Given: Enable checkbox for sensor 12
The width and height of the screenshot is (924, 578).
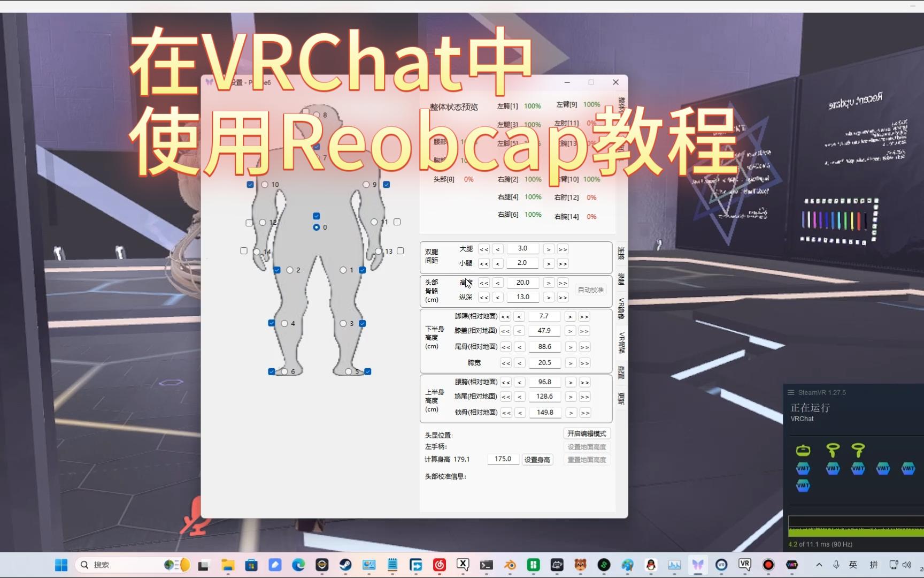Looking at the screenshot, I should click(249, 222).
